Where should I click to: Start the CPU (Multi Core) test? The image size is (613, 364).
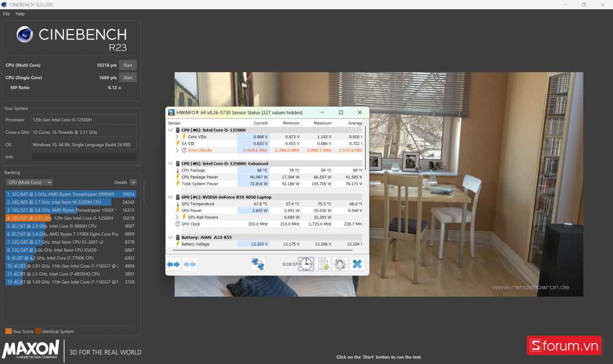[x=128, y=65]
